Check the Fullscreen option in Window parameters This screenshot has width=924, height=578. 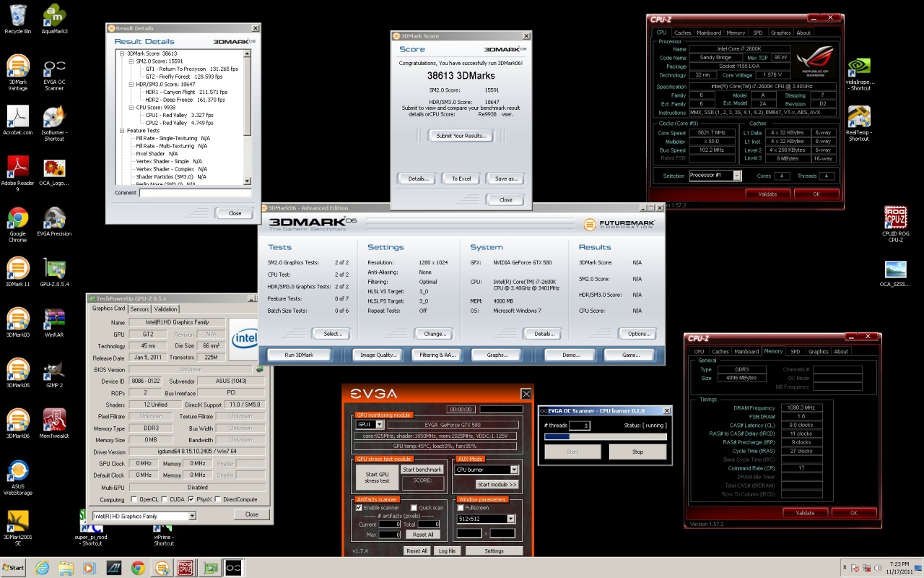[461, 508]
